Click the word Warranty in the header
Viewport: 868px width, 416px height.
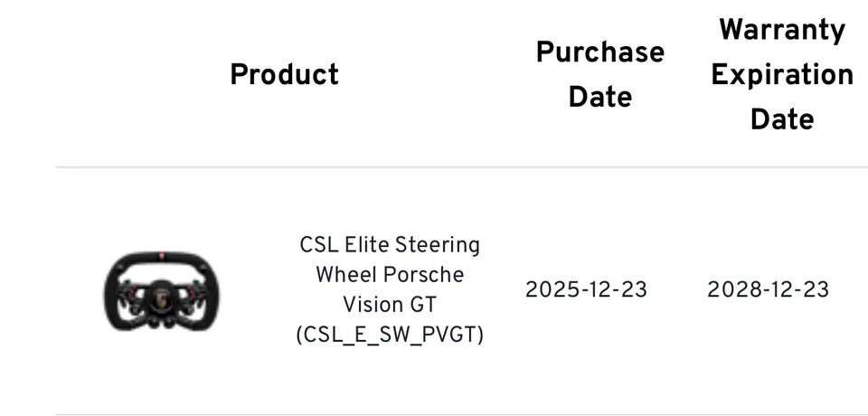(x=781, y=30)
